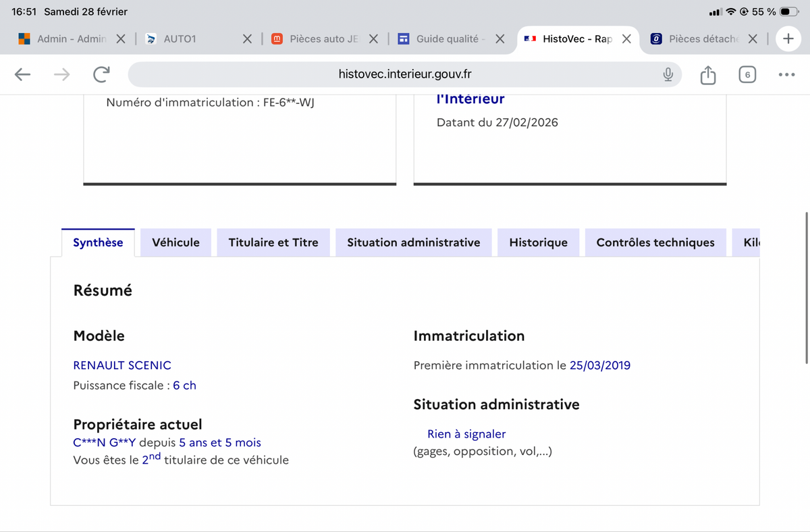The height and width of the screenshot is (532, 810).
Task: Select the Titulaire et Titre tab
Action: coord(273,242)
